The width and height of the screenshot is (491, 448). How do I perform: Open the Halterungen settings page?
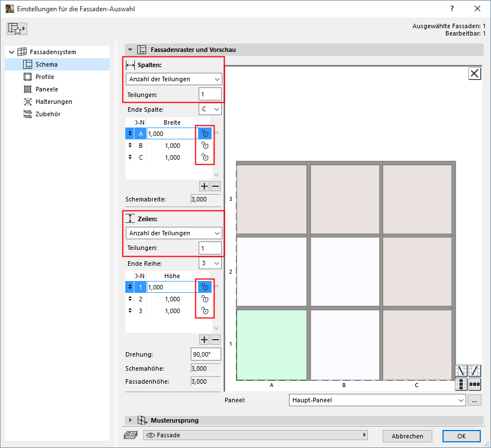(x=54, y=102)
